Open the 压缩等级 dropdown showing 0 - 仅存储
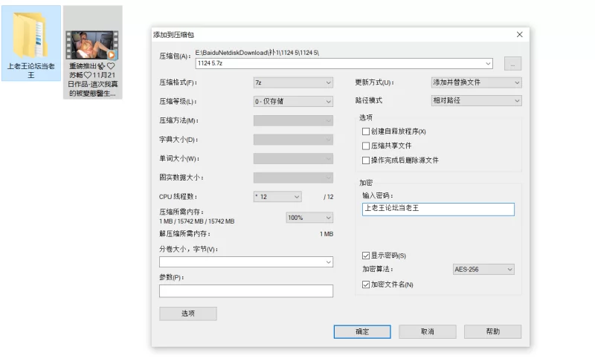Image resolution: width=595 pixels, height=364 pixels. pyautogui.click(x=293, y=102)
